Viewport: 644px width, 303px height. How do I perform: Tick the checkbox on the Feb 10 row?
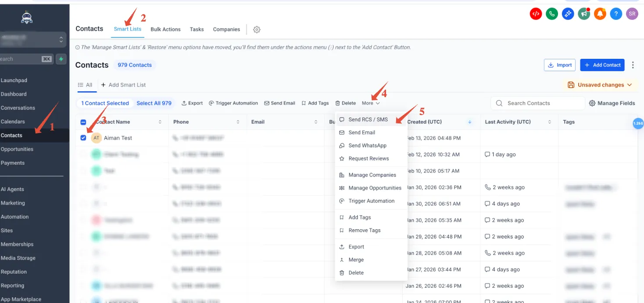pos(83,171)
